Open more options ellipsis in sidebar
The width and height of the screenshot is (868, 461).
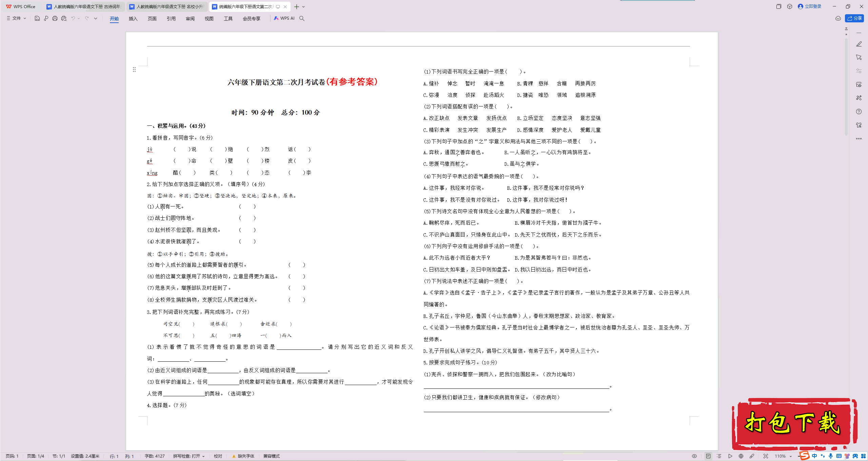[859, 139]
